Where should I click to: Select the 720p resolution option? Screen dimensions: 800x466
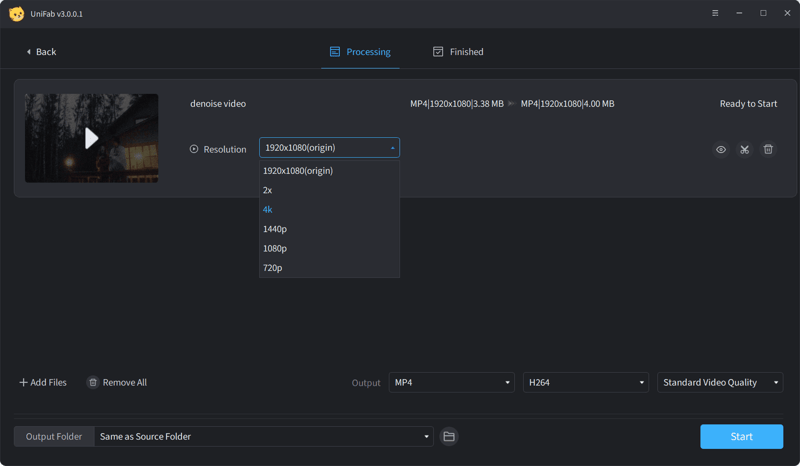pyautogui.click(x=273, y=268)
